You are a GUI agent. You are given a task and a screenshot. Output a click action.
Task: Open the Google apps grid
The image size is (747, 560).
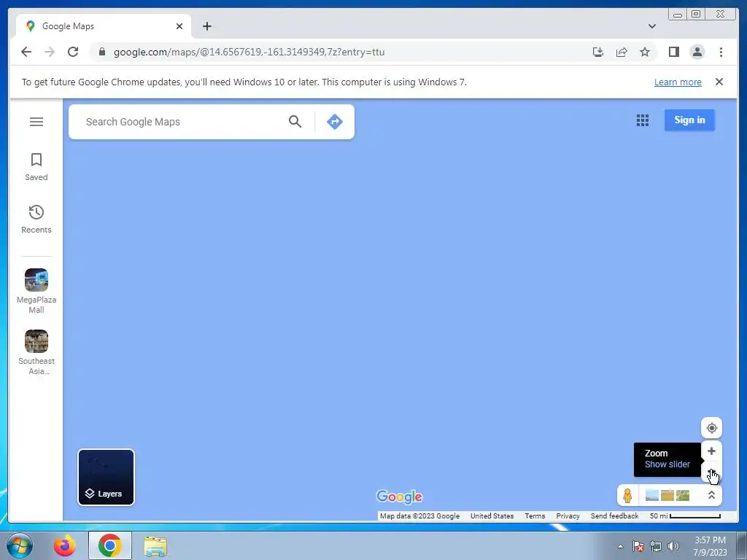click(x=642, y=120)
